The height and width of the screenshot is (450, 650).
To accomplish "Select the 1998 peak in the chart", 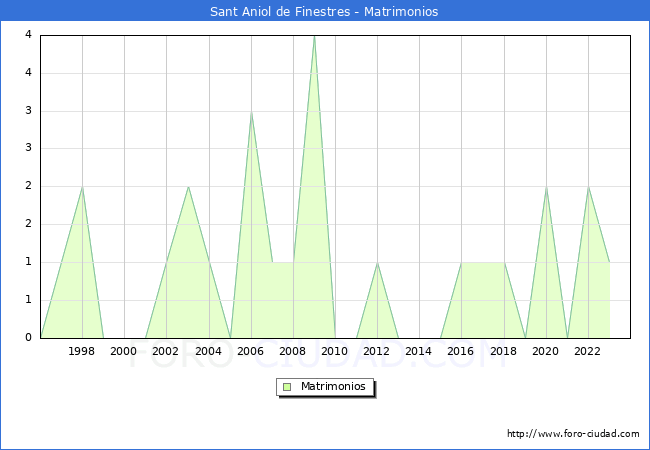I will [x=82, y=187].
